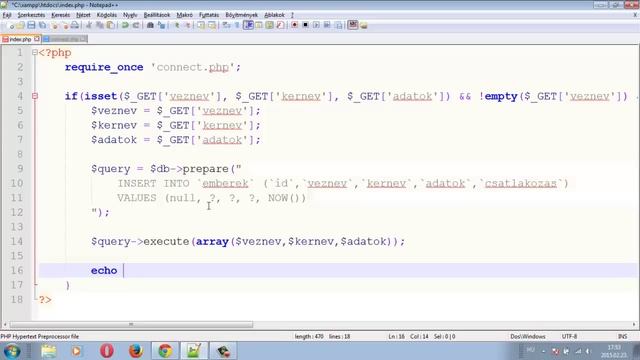The height and width of the screenshot is (360, 640).
Task: Toggle Synchronize Horizontal Scrolling toolbar button
Action: point(212,25)
